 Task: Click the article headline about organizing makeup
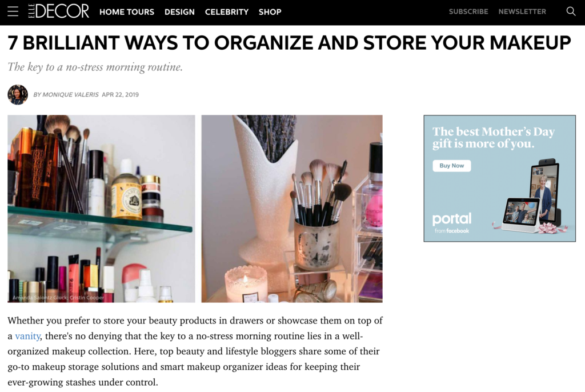click(289, 42)
